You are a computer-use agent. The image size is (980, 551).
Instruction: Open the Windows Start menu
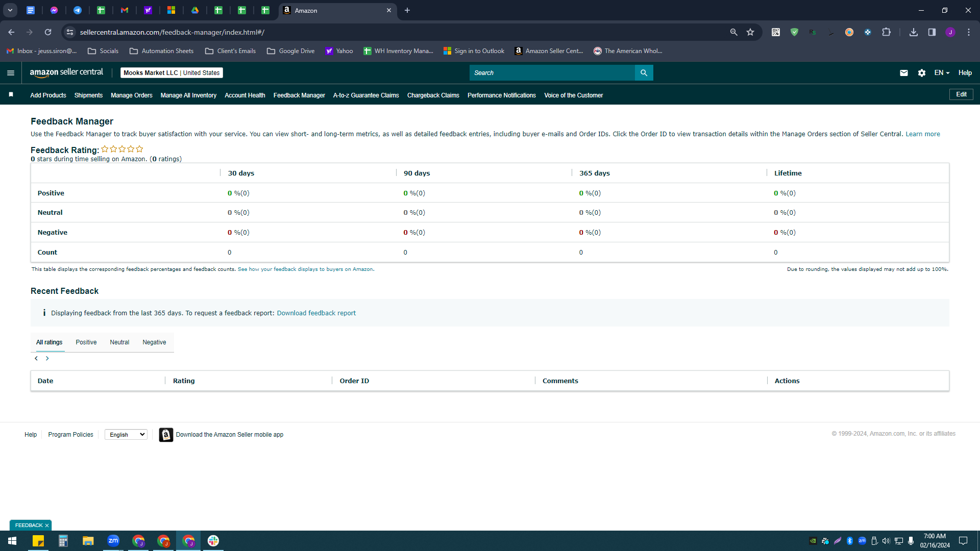coord(12,541)
